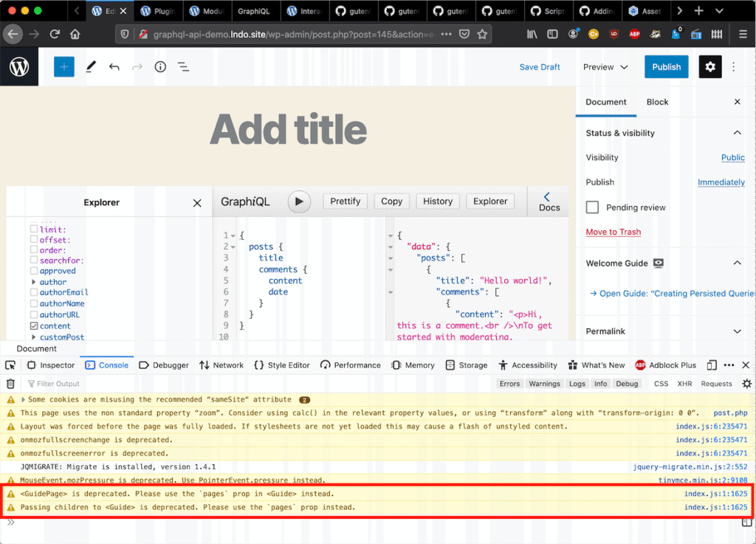Run the GraphiQL query play button

coord(299,202)
